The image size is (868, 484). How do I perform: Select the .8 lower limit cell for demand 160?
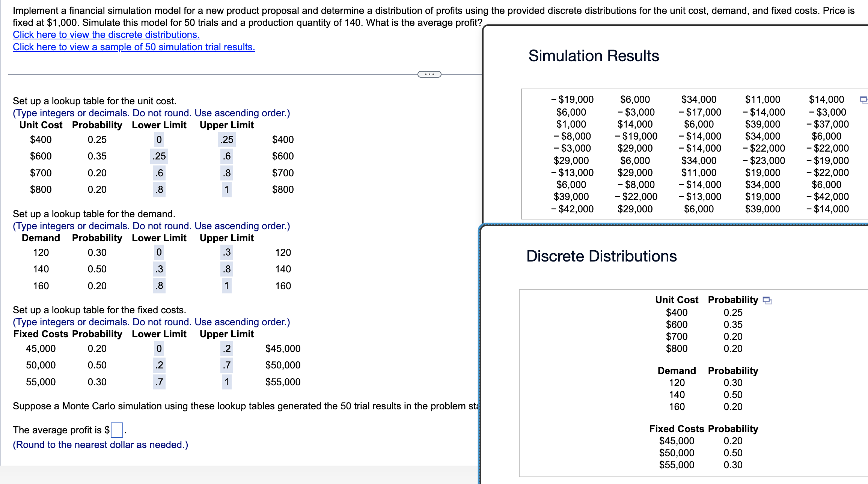point(159,286)
